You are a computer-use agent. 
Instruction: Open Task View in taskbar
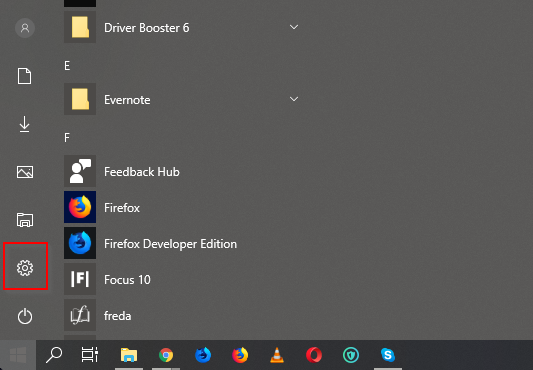coord(90,355)
